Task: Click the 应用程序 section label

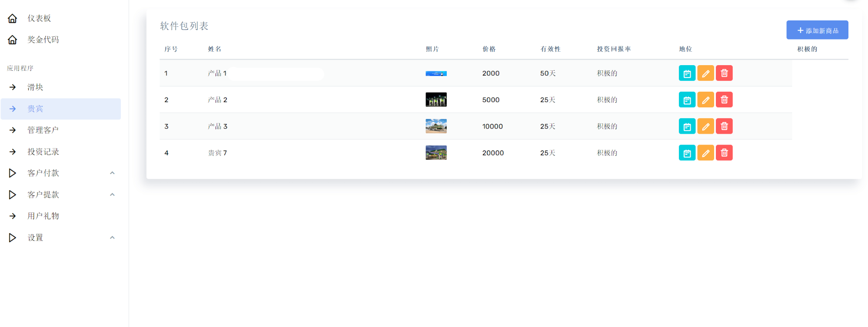Action: 20,68
